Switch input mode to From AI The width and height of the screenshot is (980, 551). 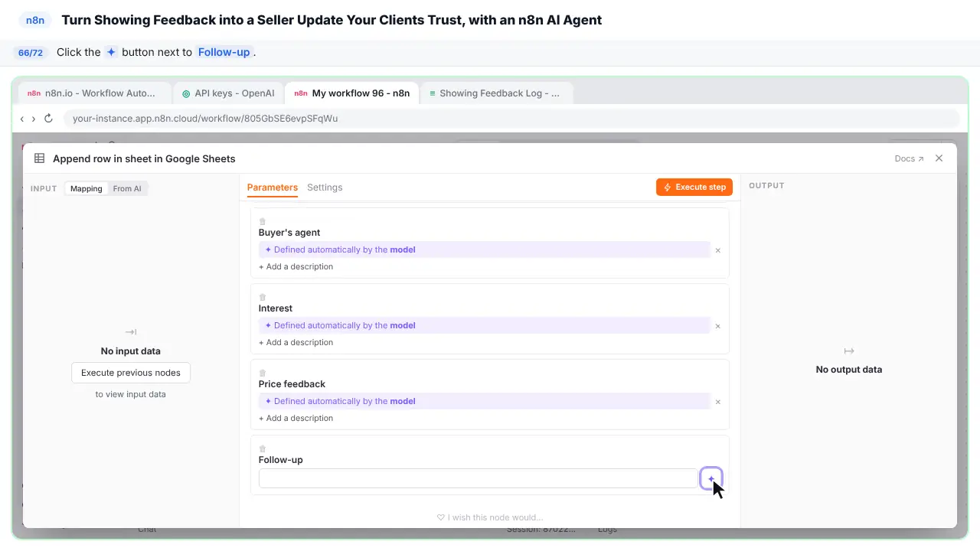127,189
